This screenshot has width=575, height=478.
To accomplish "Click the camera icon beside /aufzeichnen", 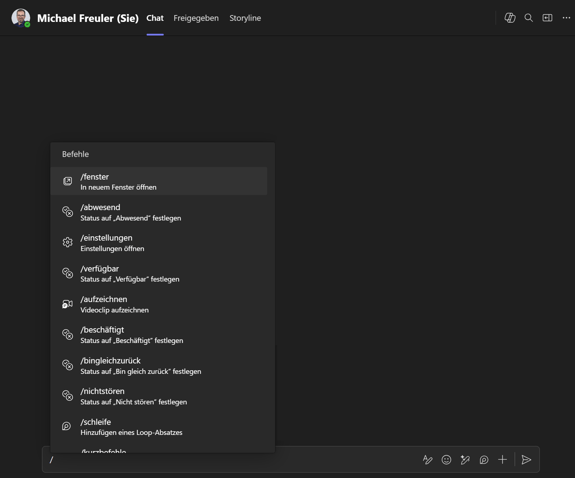I will tap(67, 304).
